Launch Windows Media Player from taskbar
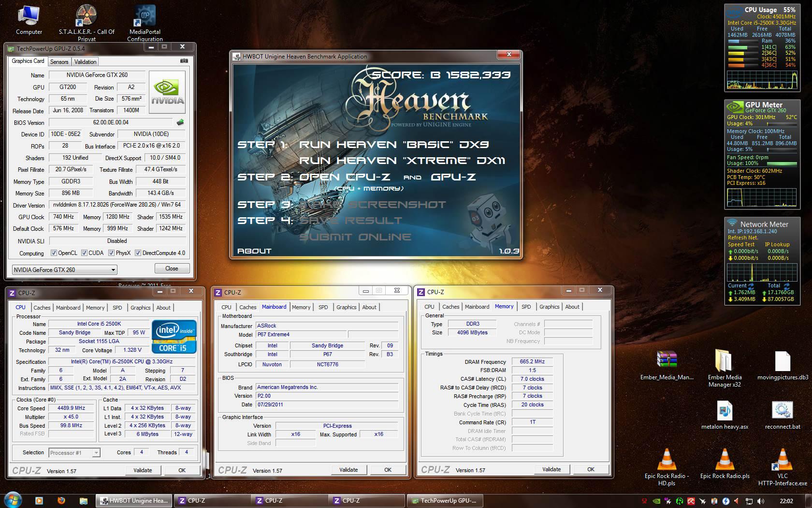 tap(39, 501)
